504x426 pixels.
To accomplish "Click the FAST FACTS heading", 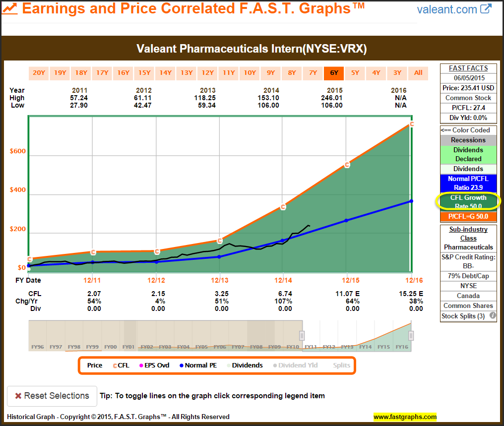I will [468, 68].
